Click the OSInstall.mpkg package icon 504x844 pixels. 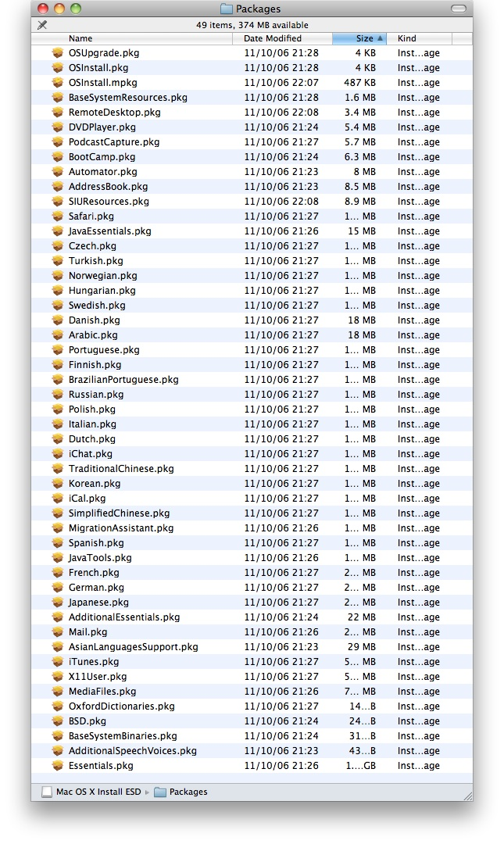pyautogui.click(x=58, y=82)
